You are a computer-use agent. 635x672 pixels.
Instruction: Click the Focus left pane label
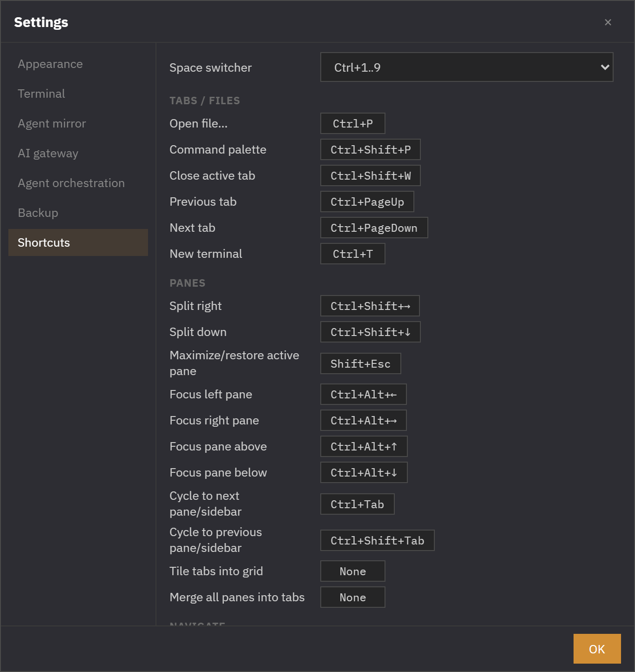[x=211, y=394]
